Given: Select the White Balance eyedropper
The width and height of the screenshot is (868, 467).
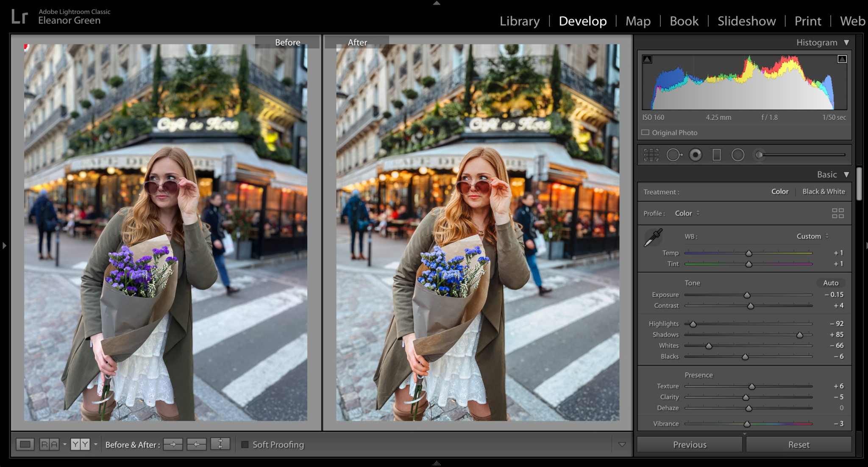Looking at the screenshot, I should [x=653, y=238].
